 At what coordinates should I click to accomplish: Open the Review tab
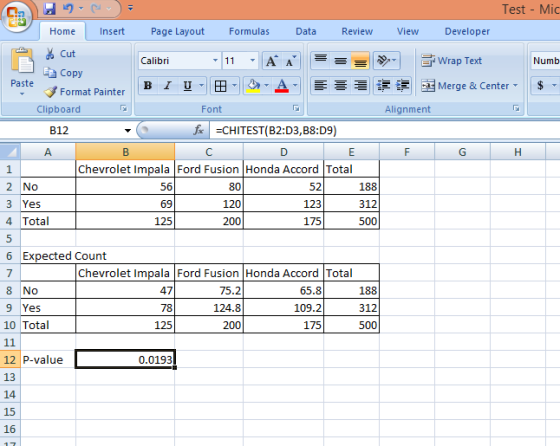coord(357,31)
